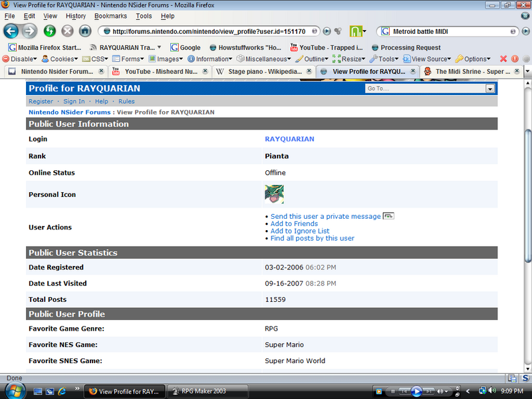
Task: Open the Windows Start orb
Action: (15, 391)
